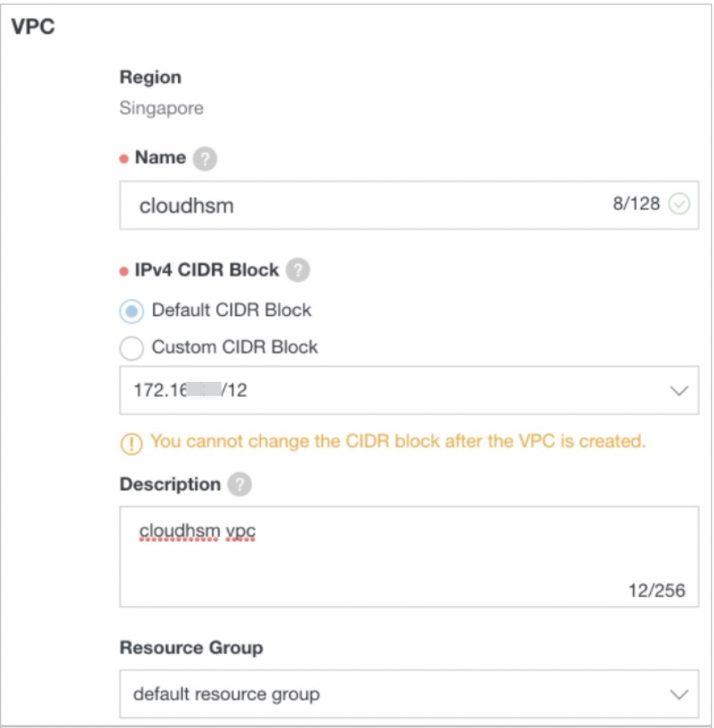Click the orange warning icon
Viewport: 714px width, 728px height.
(x=133, y=441)
